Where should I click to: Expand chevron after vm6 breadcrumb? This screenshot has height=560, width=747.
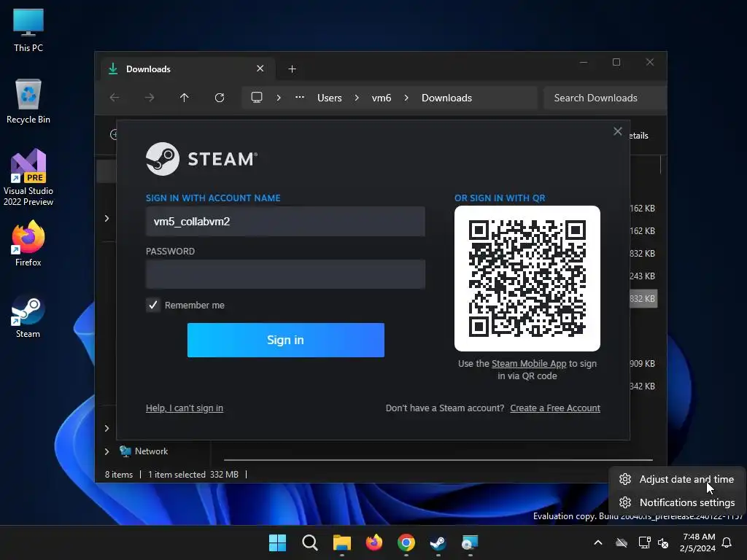(x=406, y=98)
